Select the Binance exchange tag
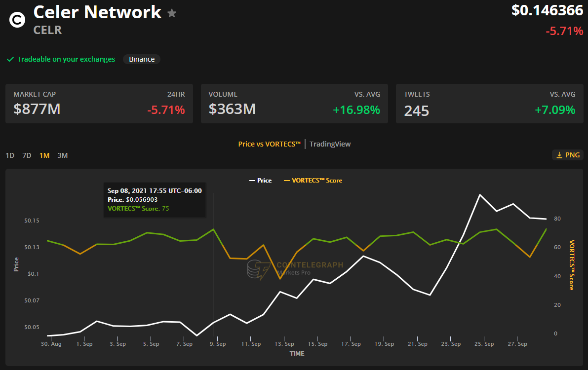588x370 pixels. pos(142,59)
